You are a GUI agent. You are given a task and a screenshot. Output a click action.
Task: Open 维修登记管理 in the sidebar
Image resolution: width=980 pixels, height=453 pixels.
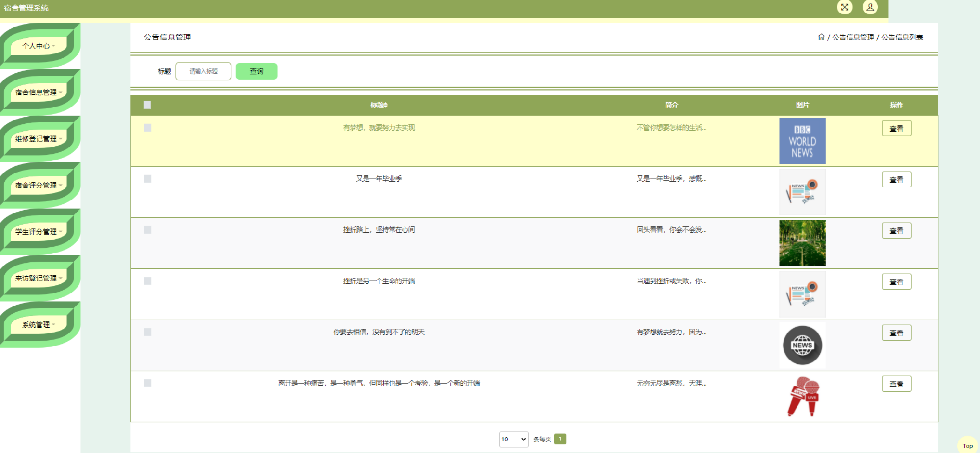click(39, 139)
